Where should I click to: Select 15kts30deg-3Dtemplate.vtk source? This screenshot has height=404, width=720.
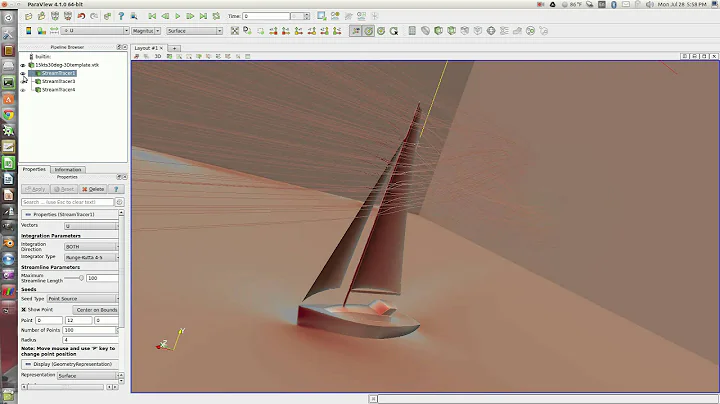coord(67,65)
